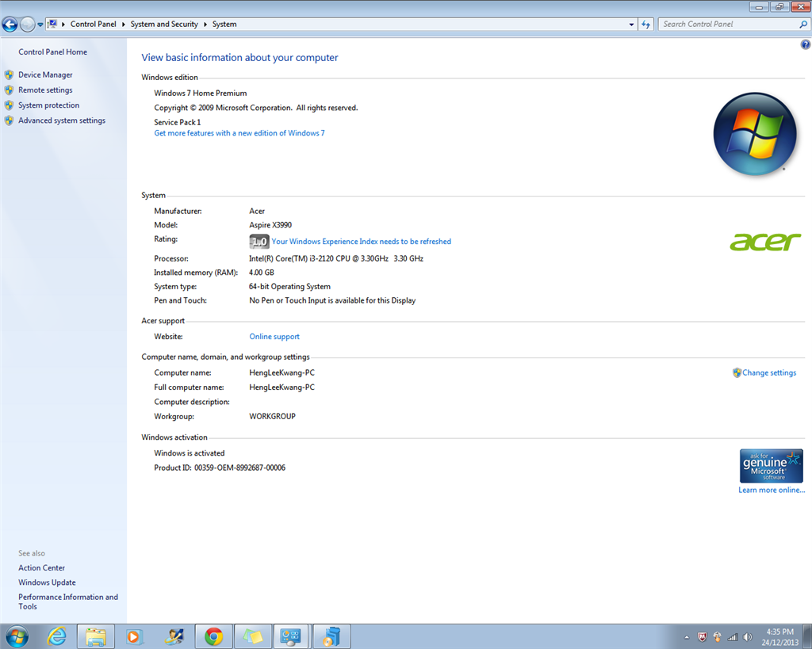The width and height of the screenshot is (812, 649).
Task: Open Windows Update under See also
Action: (x=47, y=582)
